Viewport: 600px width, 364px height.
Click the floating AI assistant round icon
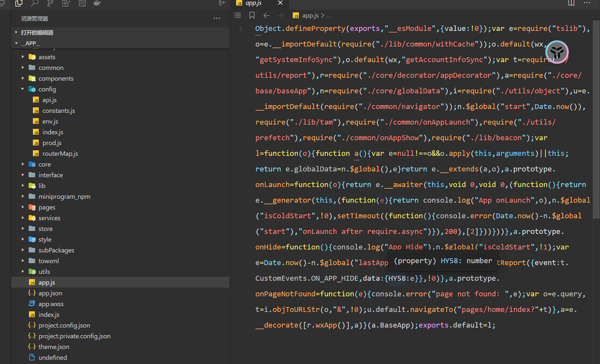[x=557, y=52]
